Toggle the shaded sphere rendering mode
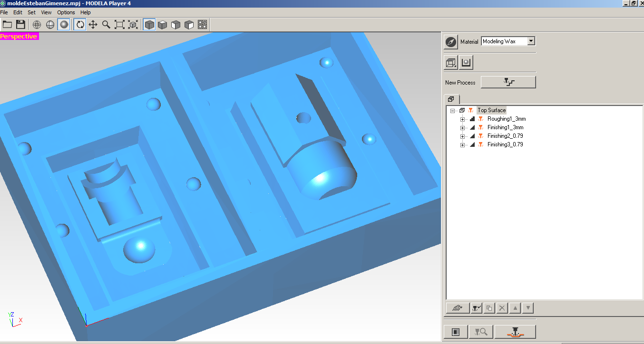The width and height of the screenshot is (644, 344). click(64, 24)
